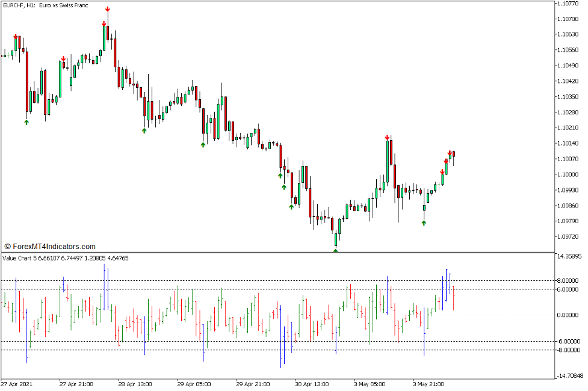Click the green up arrow under the 28 Apr 13:00 candles

(x=144, y=131)
